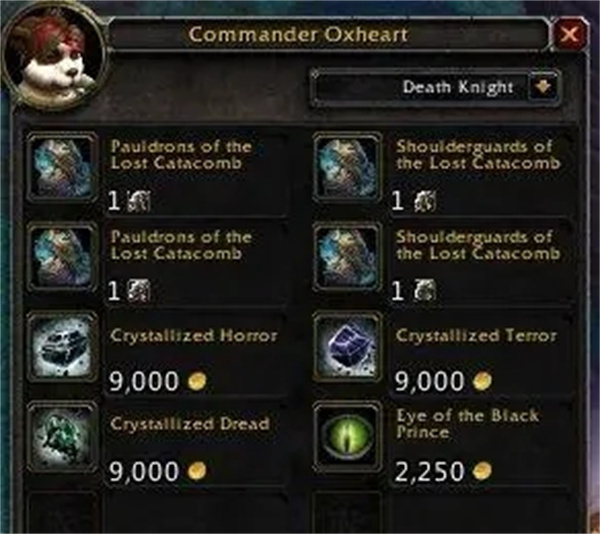Viewport: 600px width, 534px height.
Task: Click the Crystallized Terror item name
Action: (476, 336)
